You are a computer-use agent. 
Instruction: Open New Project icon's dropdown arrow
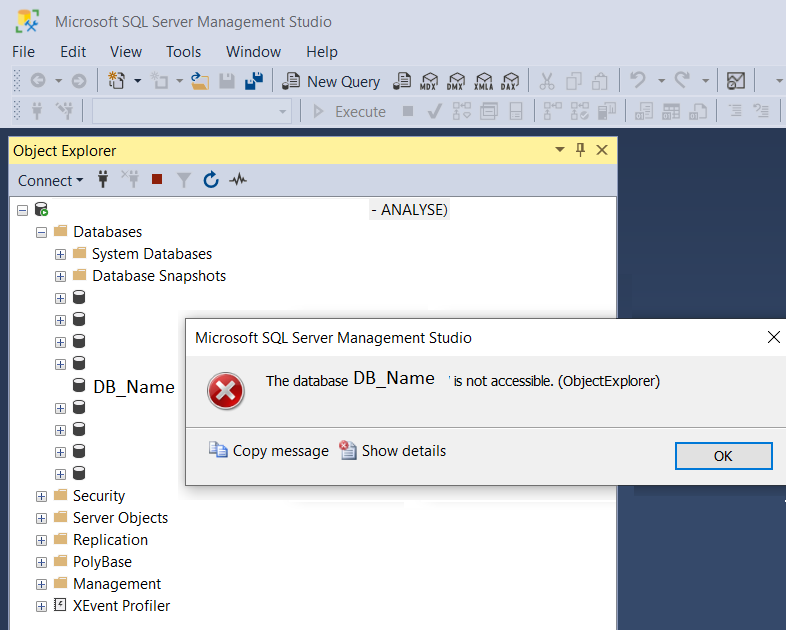(137, 81)
